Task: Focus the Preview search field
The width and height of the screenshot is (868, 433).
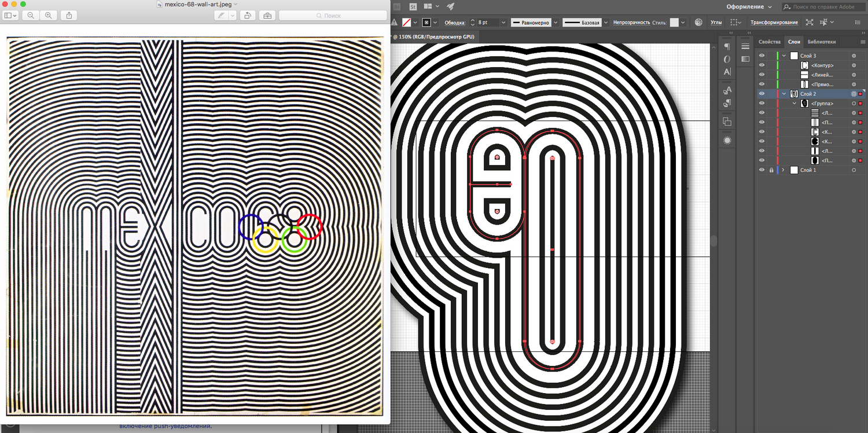Action: [x=333, y=16]
